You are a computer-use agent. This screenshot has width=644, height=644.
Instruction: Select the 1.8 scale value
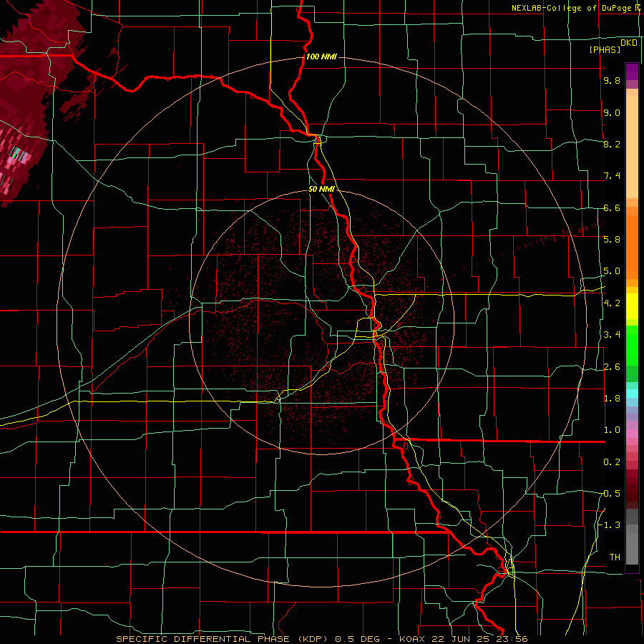[612, 398]
